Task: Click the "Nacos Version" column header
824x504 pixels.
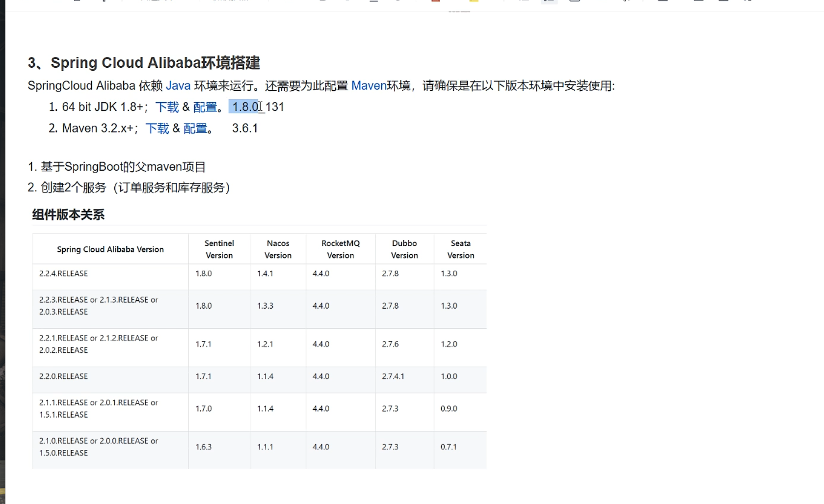Action: pos(278,249)
